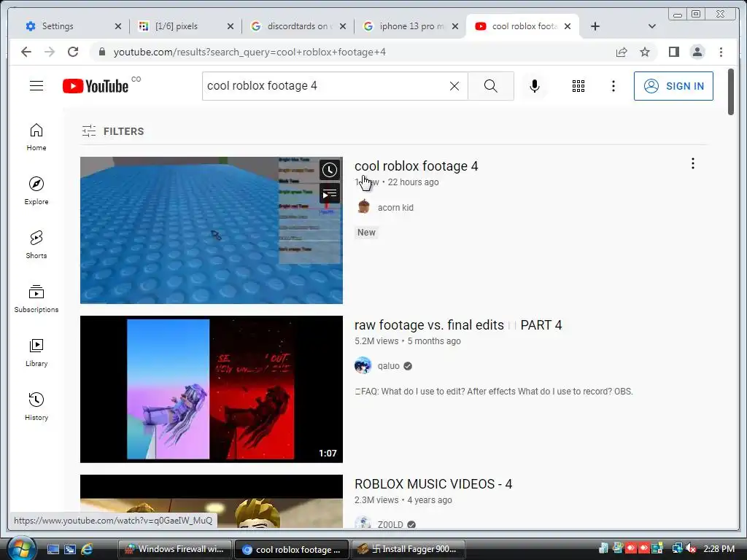The height and width of the screenshot is (560, 747).
Task: Share this page icon in address bar
Action: click(x=622, y=52)
